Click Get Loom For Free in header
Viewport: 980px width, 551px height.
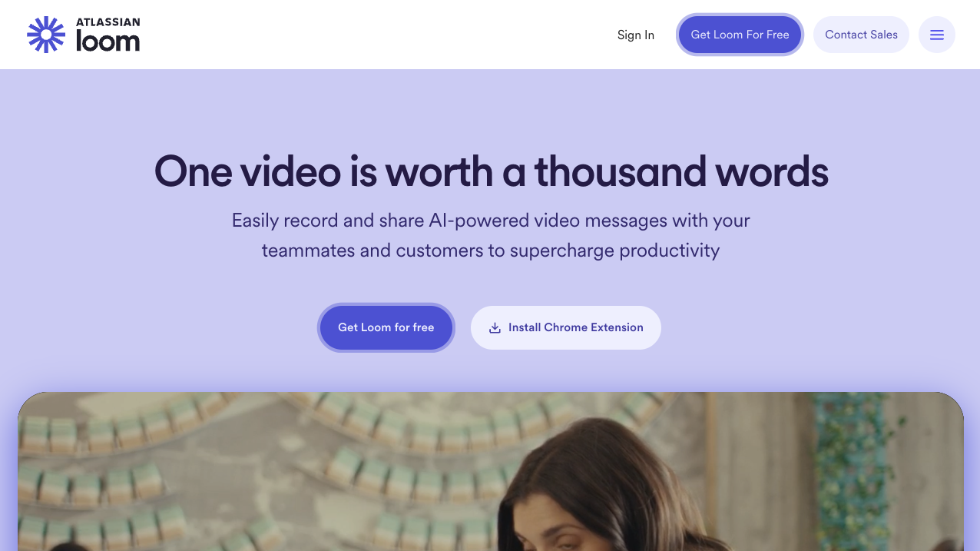coord(740,35)
